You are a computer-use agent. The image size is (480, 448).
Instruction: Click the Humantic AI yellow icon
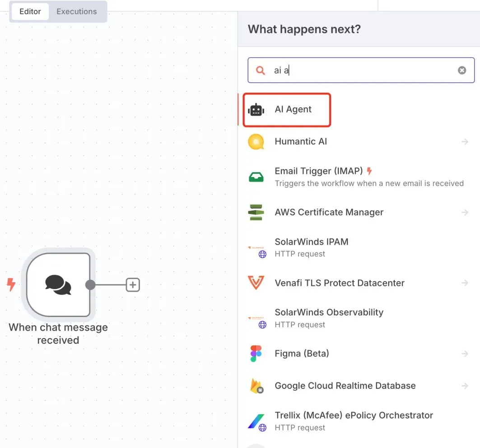(256, 142)
